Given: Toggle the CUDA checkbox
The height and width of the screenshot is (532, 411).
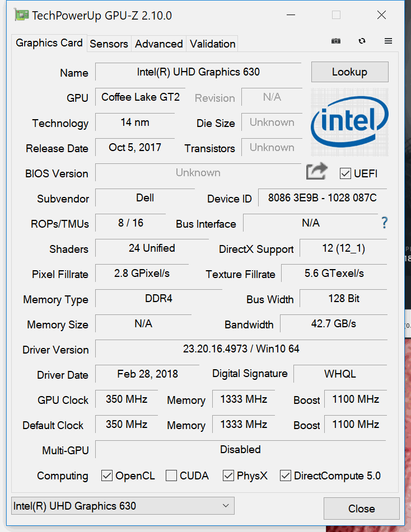Looking at the screenshot, I should [x=172, y=475].
